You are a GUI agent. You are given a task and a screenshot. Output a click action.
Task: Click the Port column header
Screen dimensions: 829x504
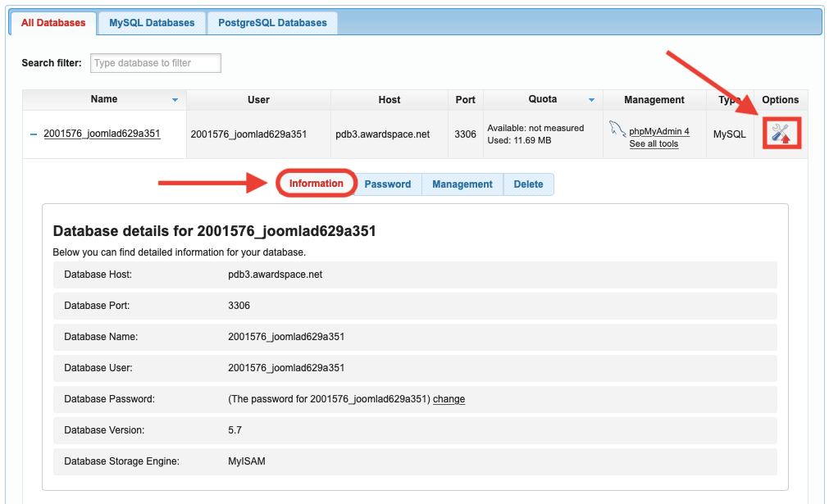[465, 100]
